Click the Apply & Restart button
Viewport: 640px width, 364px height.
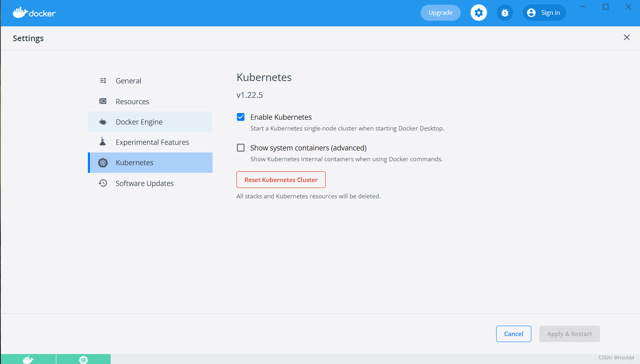tap(570, 334)
